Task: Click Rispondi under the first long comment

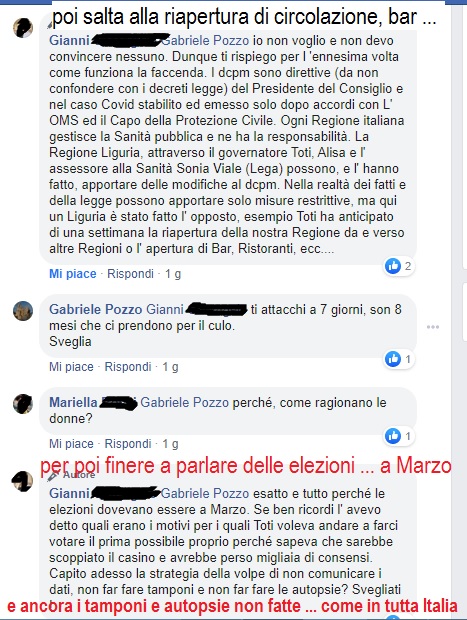Action: (x=130, y=274)
